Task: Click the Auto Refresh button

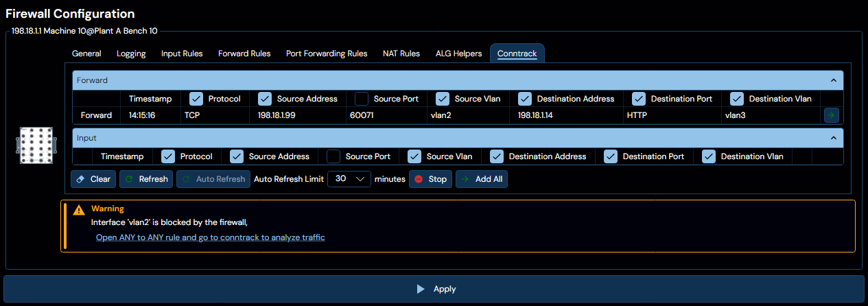Action: click(x=213, y=179)
